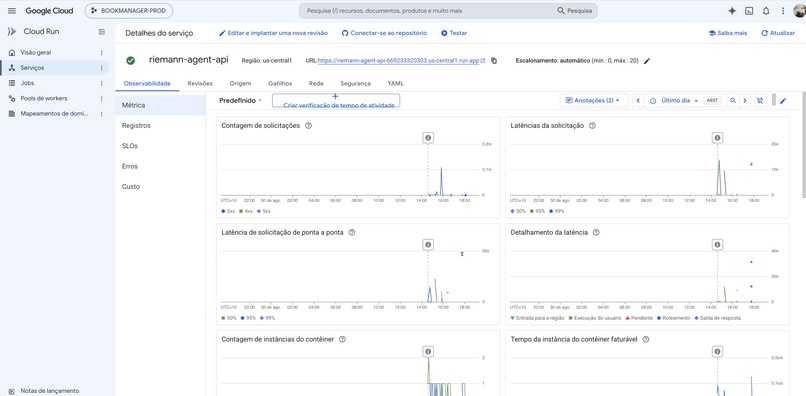Screen dimensions: 806x396
Task: Open the Último dia time range dropdown
Action: pos(674,101)
